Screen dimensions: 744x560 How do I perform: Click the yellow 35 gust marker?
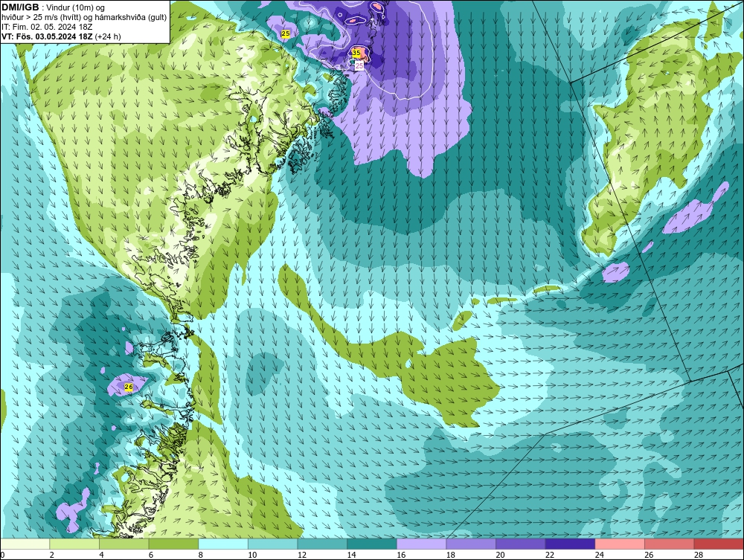point(356,53)
